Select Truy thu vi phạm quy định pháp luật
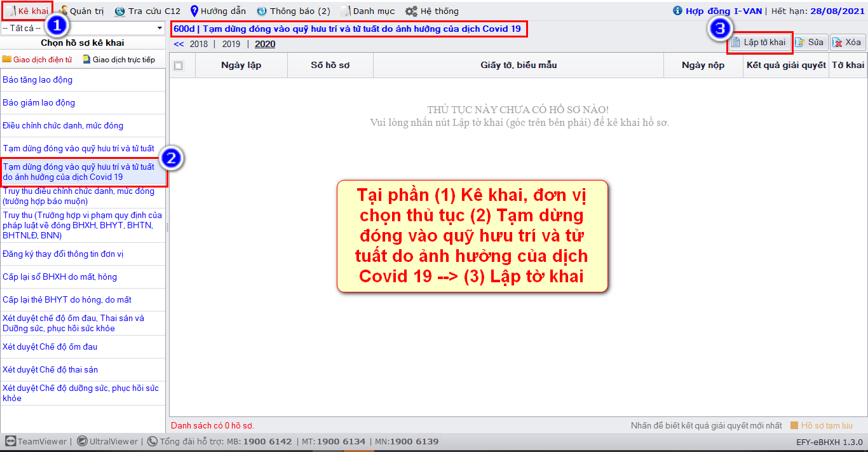868x452 pixels. pos(83,226)
